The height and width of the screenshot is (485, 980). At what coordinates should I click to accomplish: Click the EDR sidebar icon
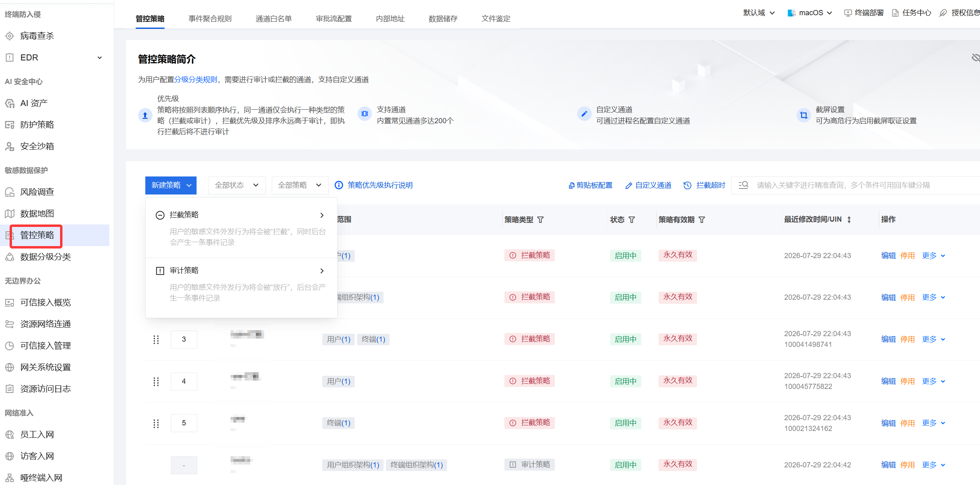coord(10,58)
